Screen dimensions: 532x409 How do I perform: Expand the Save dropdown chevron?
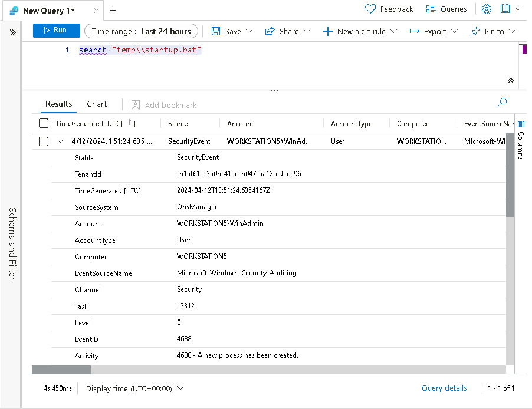[249, 32]
